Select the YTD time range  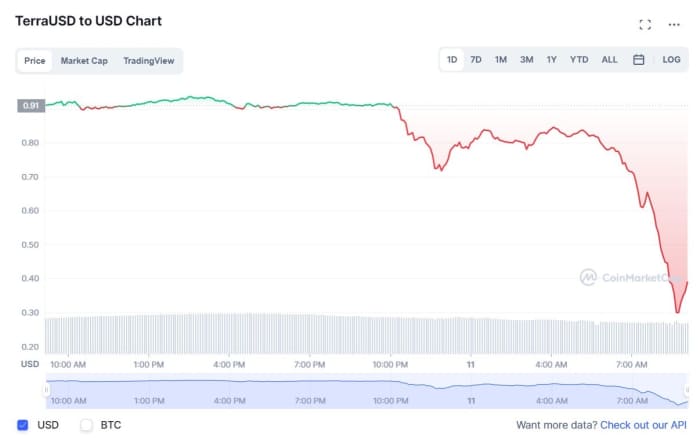[x=579, y=60]
